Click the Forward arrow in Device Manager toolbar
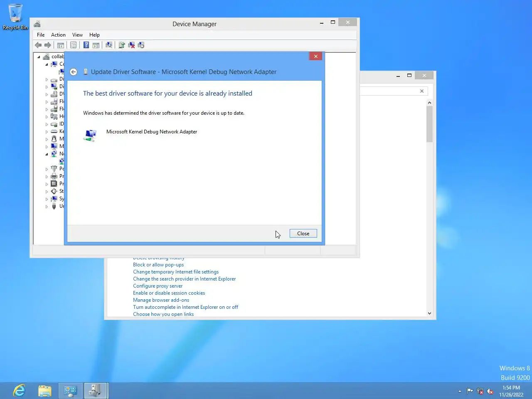This screenshot has height=399, width=532. (48, 45)
